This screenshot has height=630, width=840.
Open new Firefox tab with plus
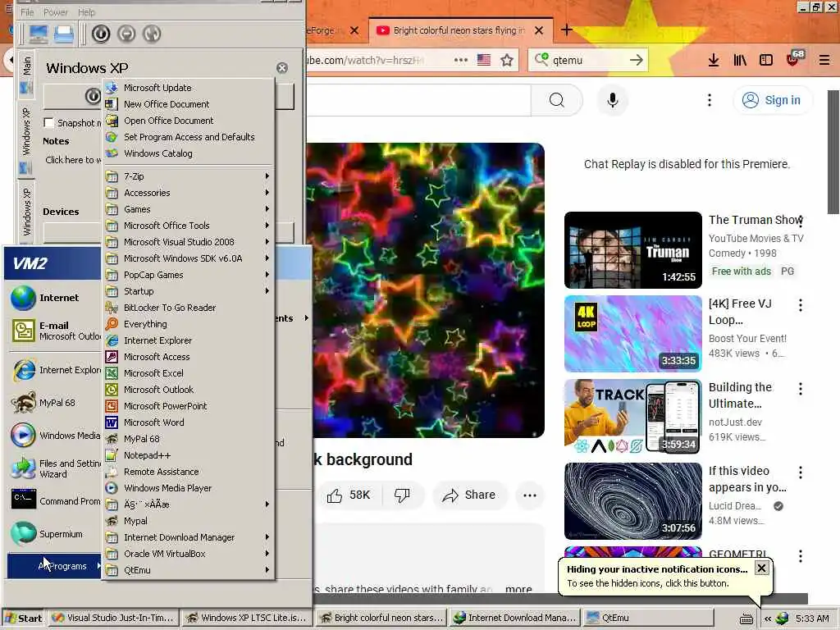[x=567, y=30]
